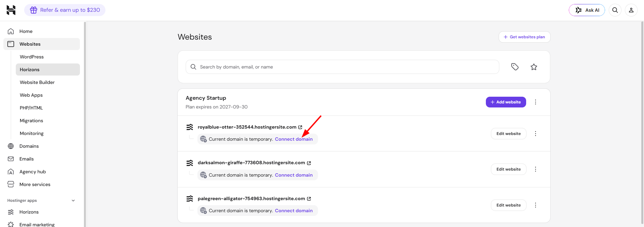Open Email marketing app
The image size is (644, 227).
coord(42,224)
